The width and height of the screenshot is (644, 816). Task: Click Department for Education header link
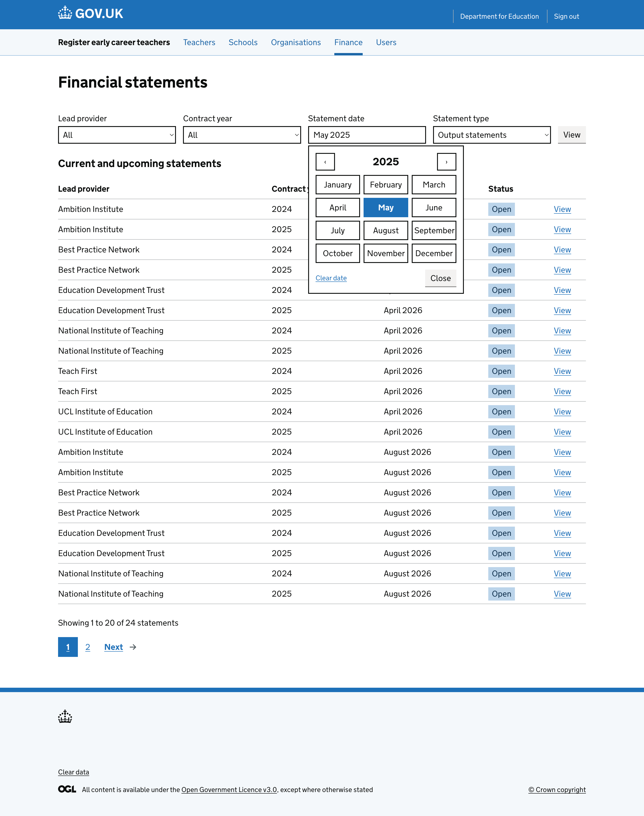pyautogui.click(x=499, y=16)
